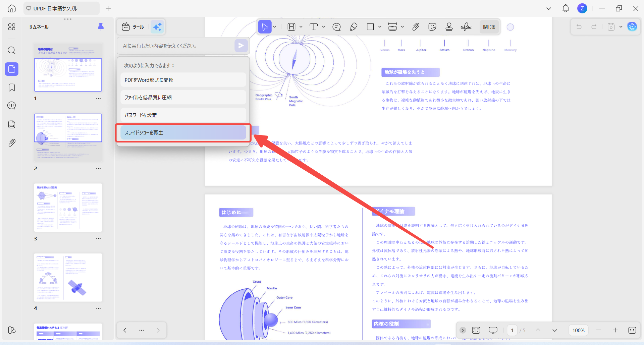Unpin the thumbnail panel
Viewport: 644px width, 345px height.
[x=101, y=27]
